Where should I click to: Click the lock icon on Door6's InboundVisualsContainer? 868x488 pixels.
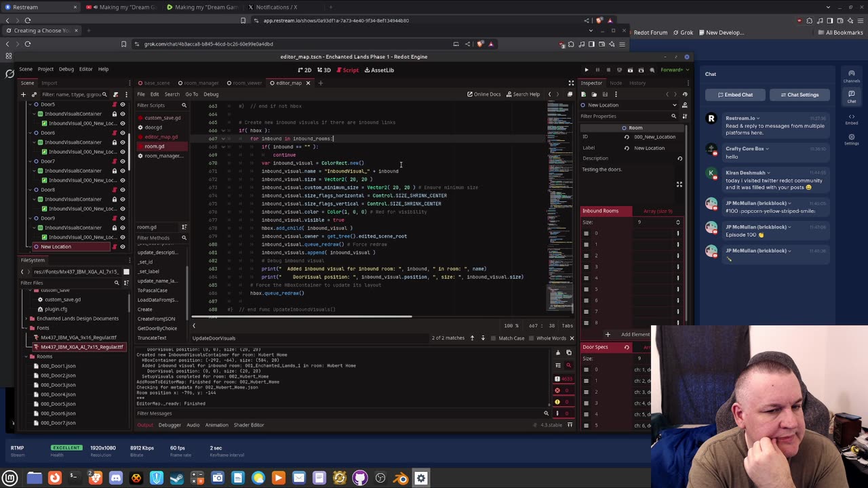tap(114, 142)
